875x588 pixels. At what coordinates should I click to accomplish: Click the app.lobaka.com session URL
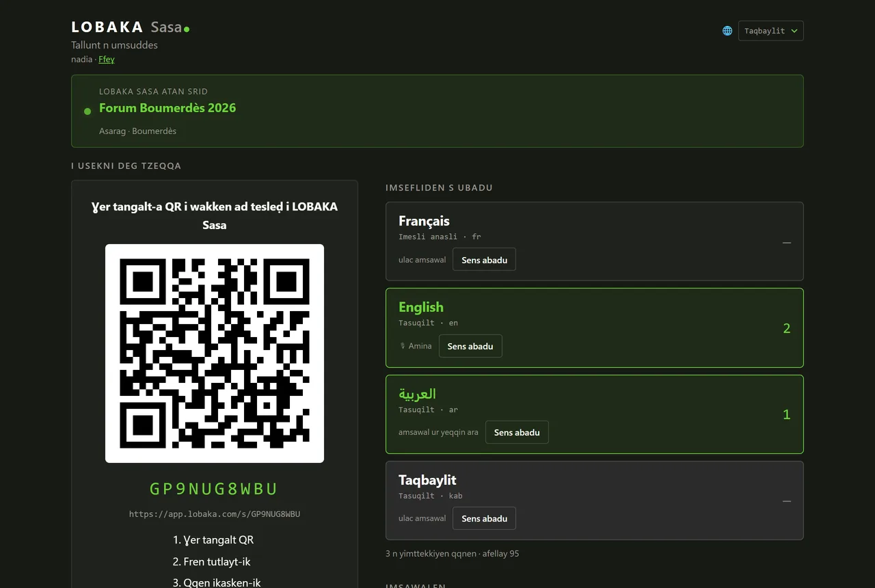coord(215,514)
